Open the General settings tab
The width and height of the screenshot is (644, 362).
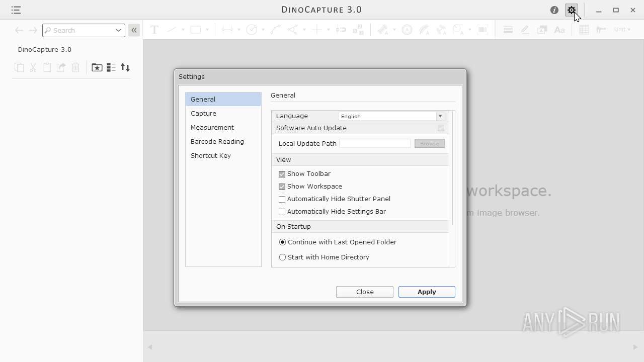click(x=223, y=99)
